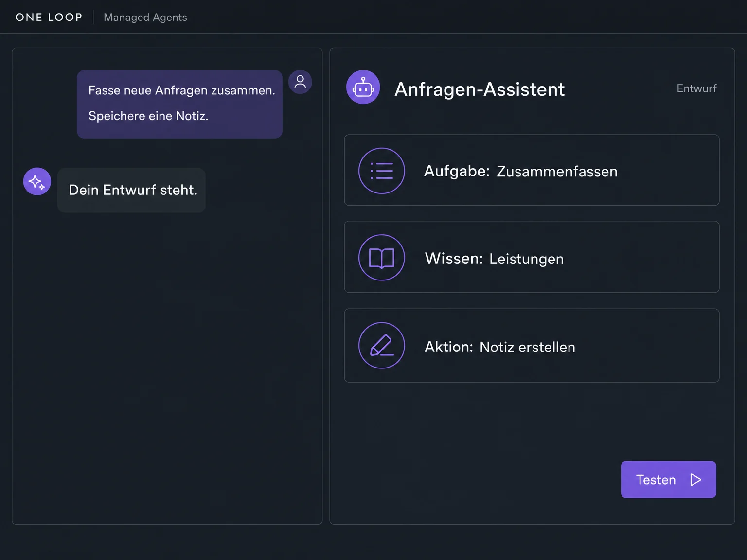Click the Aktion: Notiz erstellen text
Screen dimensions: 747x560
[500, 347]
